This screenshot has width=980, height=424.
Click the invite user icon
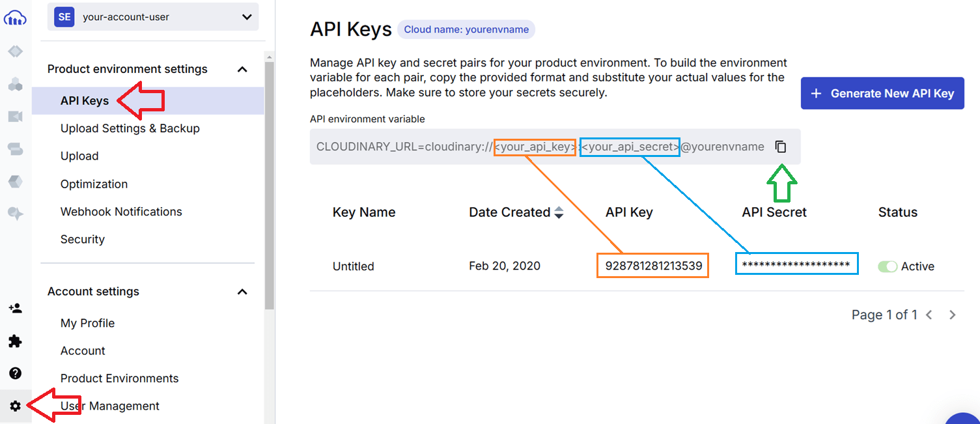15,308
